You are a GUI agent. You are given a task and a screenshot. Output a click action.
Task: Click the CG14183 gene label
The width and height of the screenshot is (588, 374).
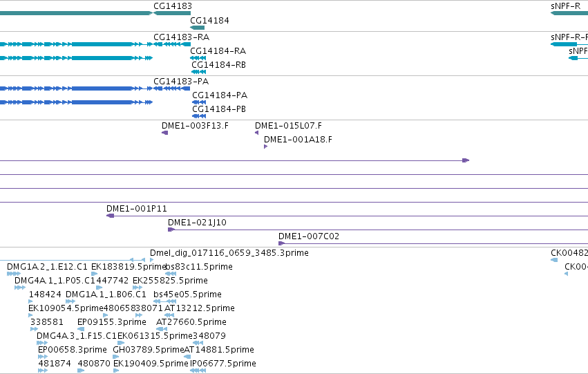click(173, 6)
